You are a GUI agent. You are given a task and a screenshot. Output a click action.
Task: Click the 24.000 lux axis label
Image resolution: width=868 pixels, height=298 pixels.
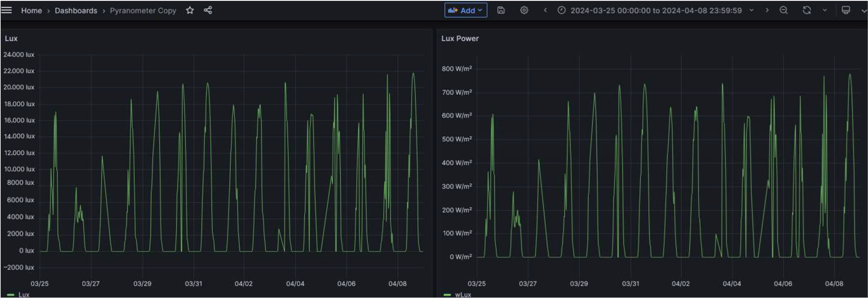coord(19,54)
